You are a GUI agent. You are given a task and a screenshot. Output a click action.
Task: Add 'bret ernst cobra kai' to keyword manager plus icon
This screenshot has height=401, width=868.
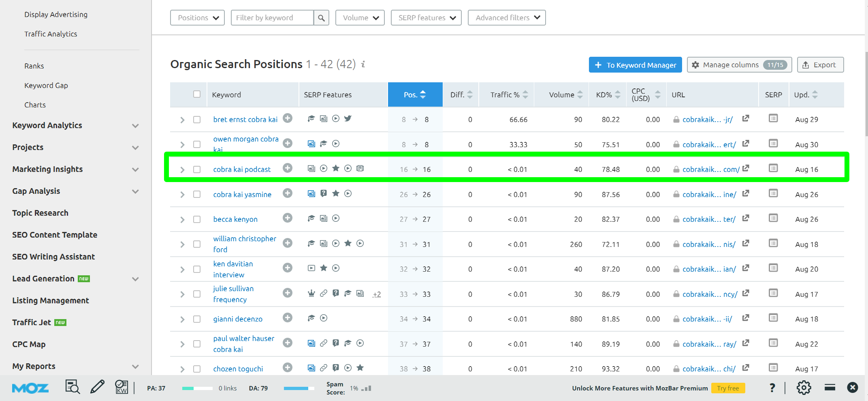coord(288,118)
